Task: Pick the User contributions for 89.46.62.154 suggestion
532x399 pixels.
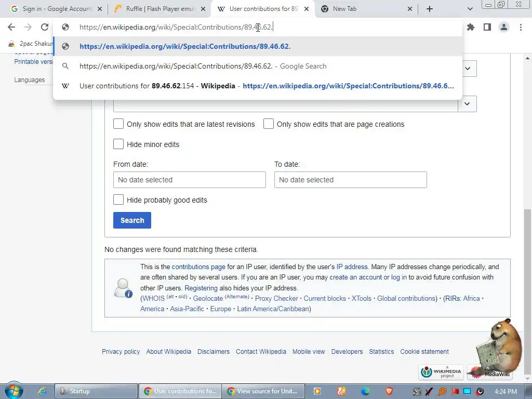Action: click(x=258, y=86)
